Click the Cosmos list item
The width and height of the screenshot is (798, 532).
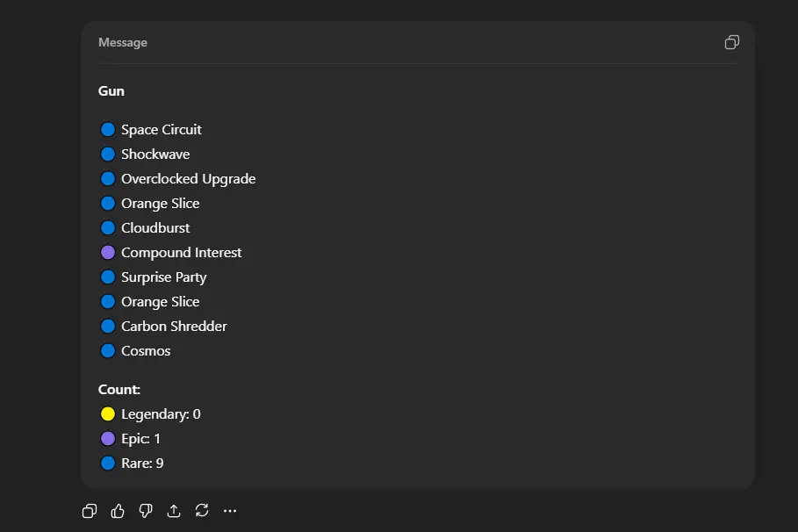click(146, 351)
